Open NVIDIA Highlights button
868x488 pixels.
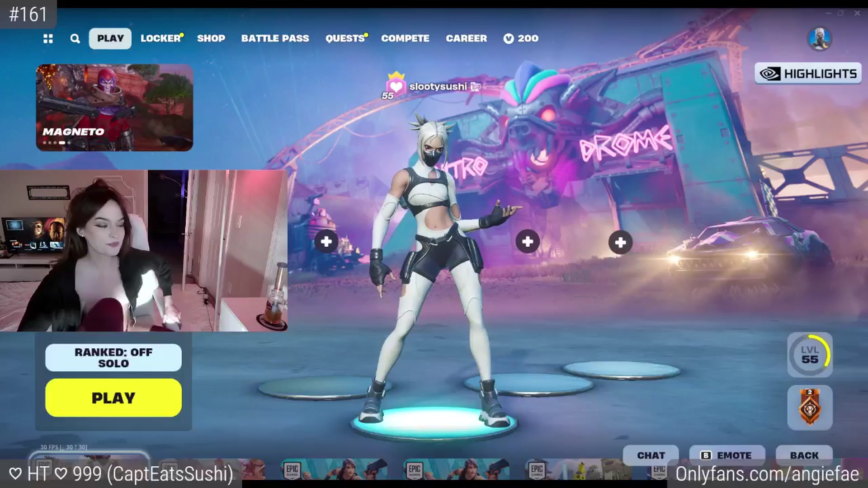tap(808, 73)
